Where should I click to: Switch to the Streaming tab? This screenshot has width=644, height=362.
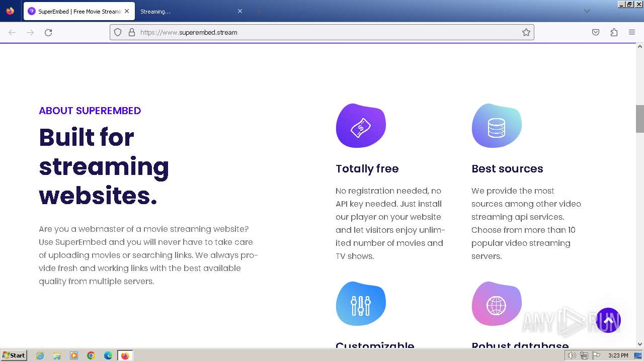click(x=191, y=11)
